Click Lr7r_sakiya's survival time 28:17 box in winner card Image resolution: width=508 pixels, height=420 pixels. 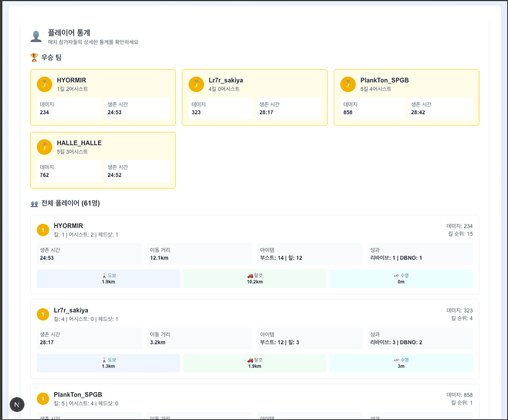point(288,108)
